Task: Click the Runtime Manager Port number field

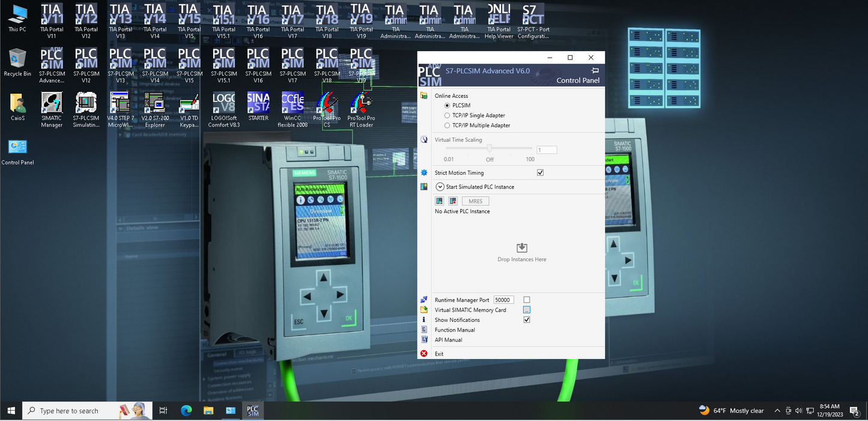Action: 503,300
